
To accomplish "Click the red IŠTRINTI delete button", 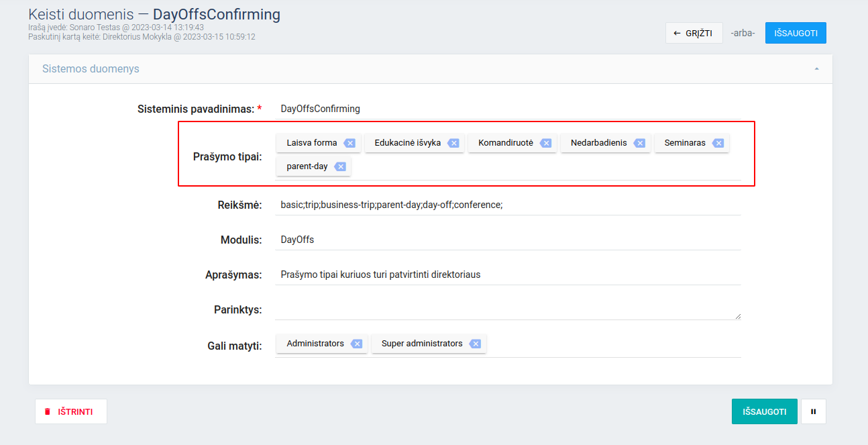I will click(71, 411).
